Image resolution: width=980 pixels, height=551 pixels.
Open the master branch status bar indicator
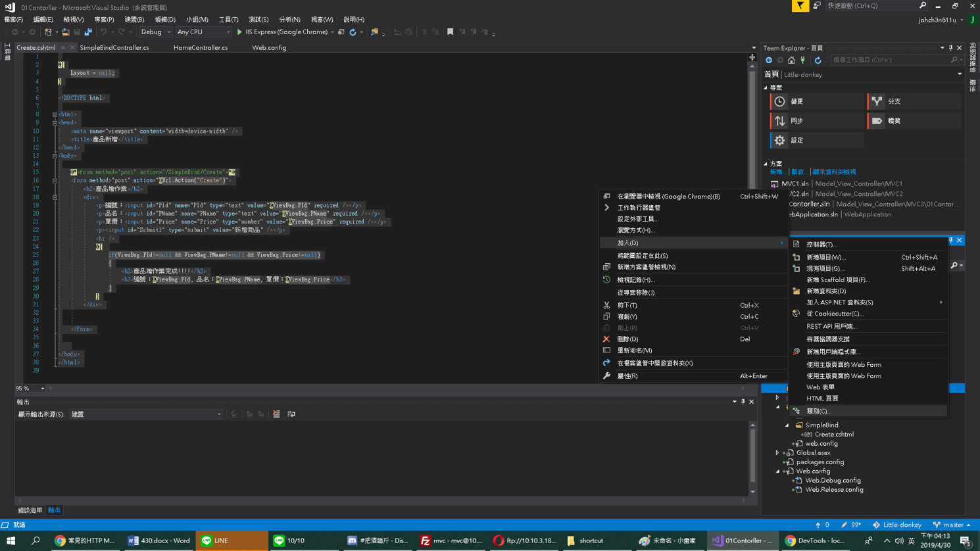click(x=952, y=525)
